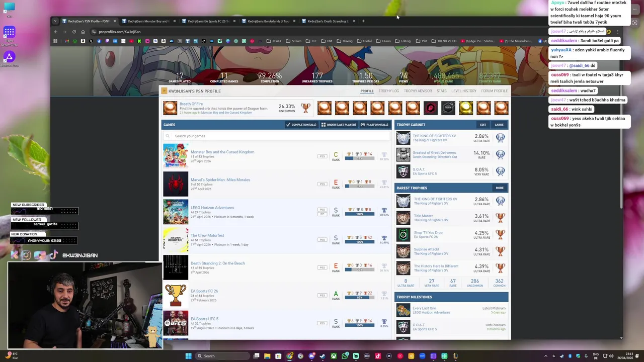Open the Order (Last Played) sort dropdown
This screenshot has width=644, height=362.
pyautogui.click(x=339, y=125)
